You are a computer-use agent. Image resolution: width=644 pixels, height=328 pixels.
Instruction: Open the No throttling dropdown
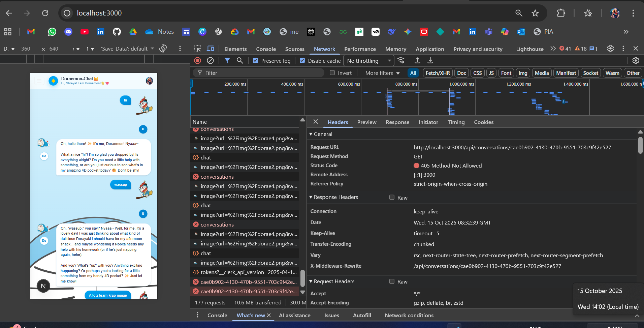368,61
